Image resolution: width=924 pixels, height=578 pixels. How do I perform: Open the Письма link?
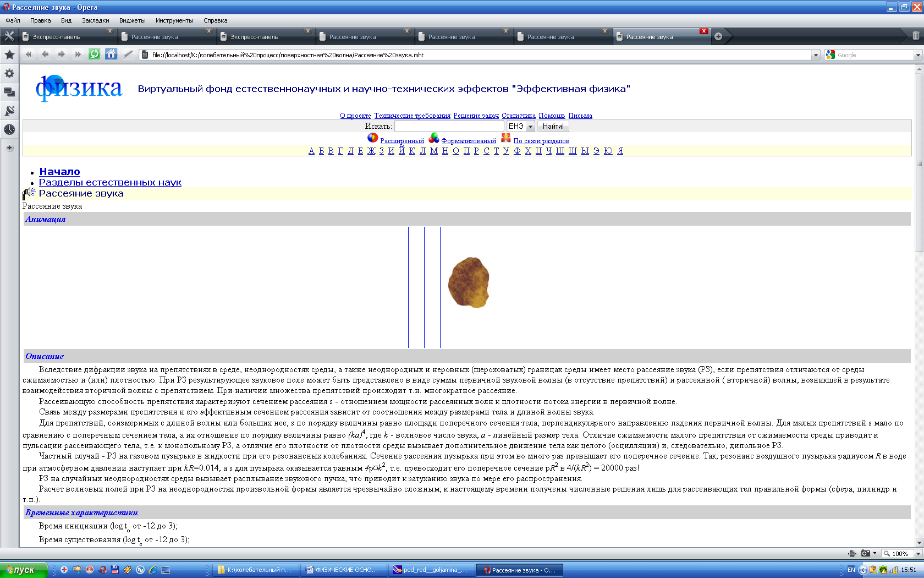pos(580,116)
